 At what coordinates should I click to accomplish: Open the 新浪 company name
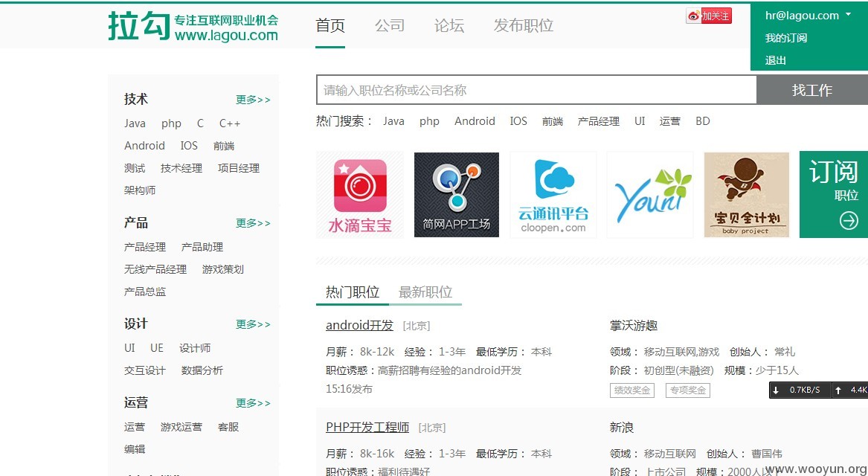621,428
